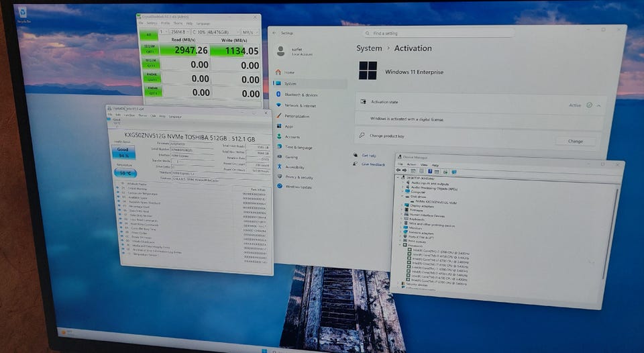
Task: Open Device Manager Help menu
Action: (435, 165)
